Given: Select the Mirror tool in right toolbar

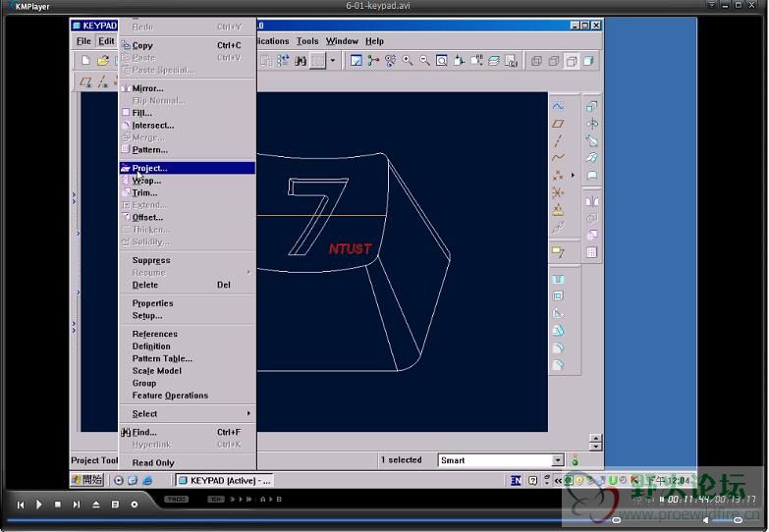Looking at the screenshot, I should (592, 201).
